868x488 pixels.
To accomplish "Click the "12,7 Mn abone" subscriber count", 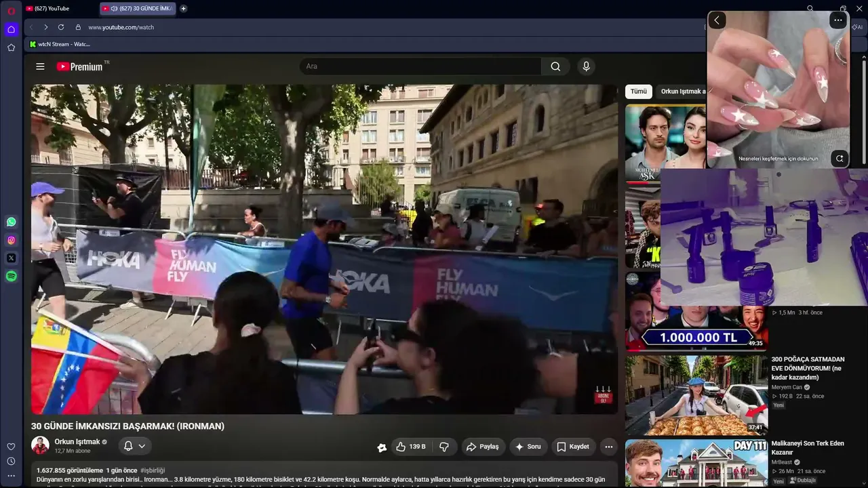I will 73,451.
